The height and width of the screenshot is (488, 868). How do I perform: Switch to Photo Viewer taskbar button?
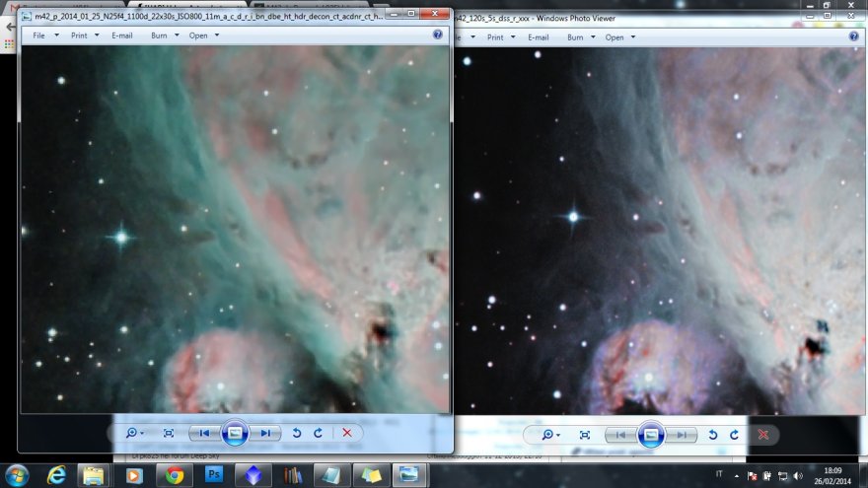pyautogui.click(x=409, y=475)
